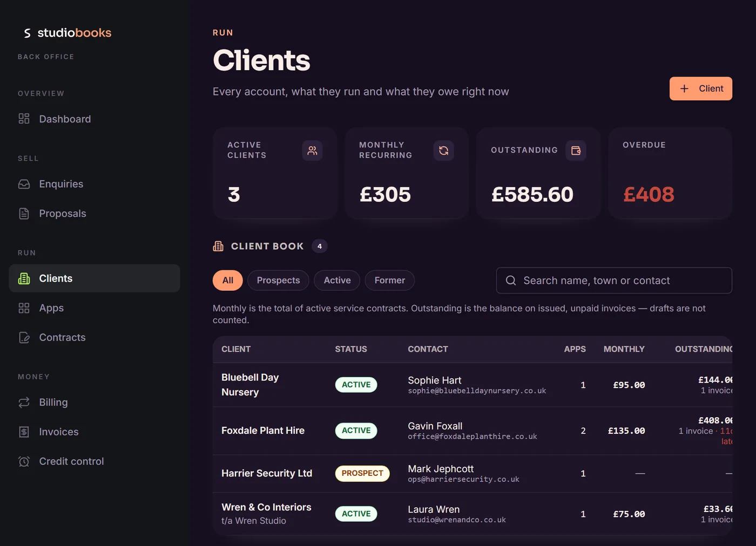Viewport: 756px width, 546px height.
Task: Select the Prospects filter pill
Action: [x=278, y=281]
